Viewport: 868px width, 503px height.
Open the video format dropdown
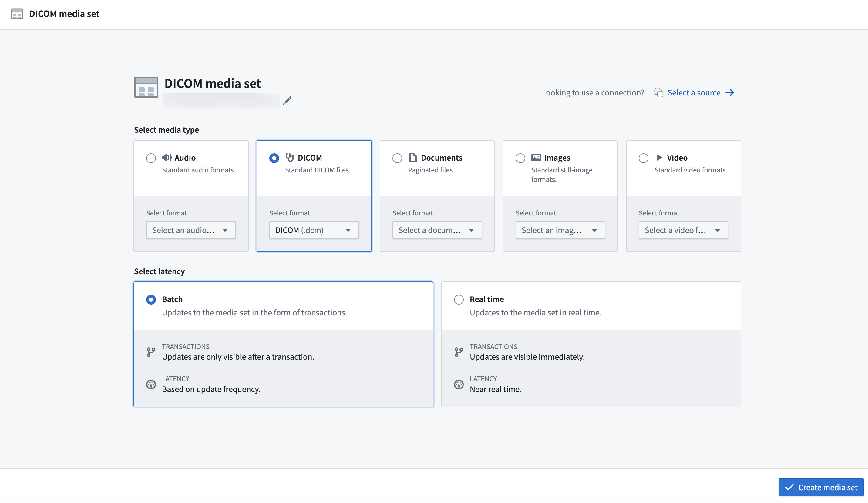[x=683, y=230]
